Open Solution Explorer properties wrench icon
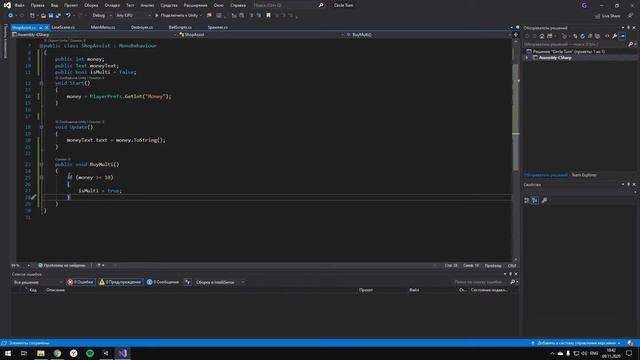This screenshot has height=360, width=640. [615, 36]
